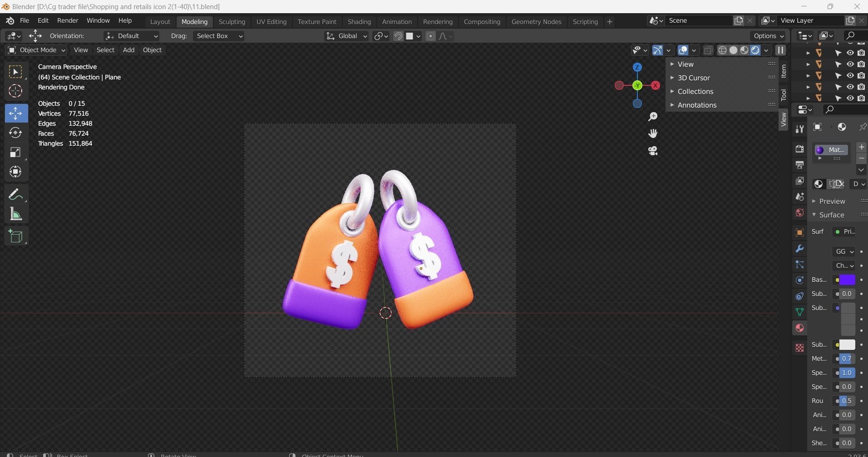The height and width of the screenshot is (457, 868).
Task: Toggle proportional editing
Action: (430, 36)
